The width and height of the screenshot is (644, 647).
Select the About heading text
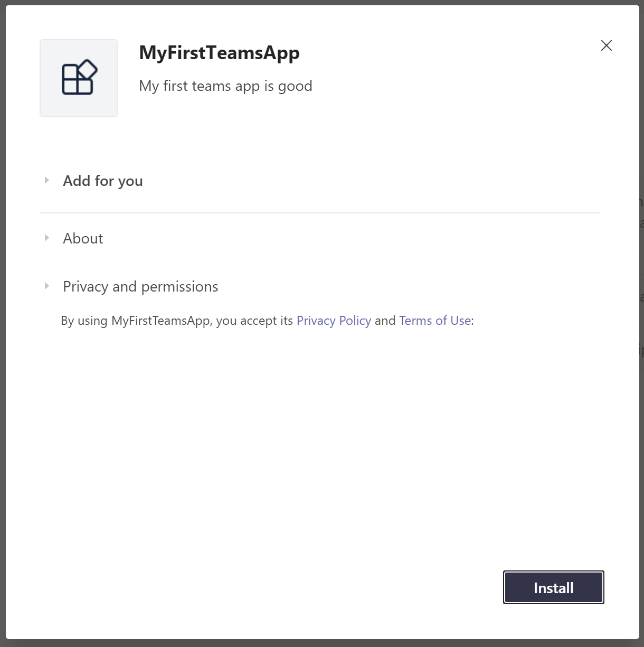tap(83, 239)
